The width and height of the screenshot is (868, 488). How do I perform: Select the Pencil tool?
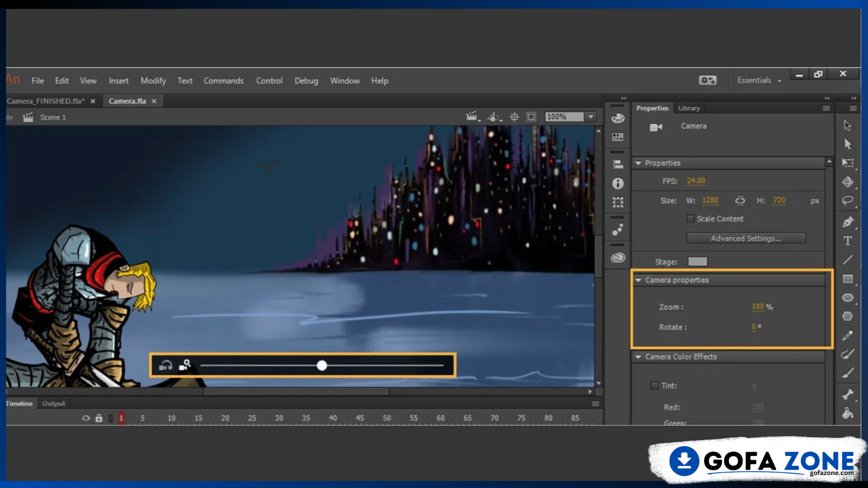(x=848, y=335)
